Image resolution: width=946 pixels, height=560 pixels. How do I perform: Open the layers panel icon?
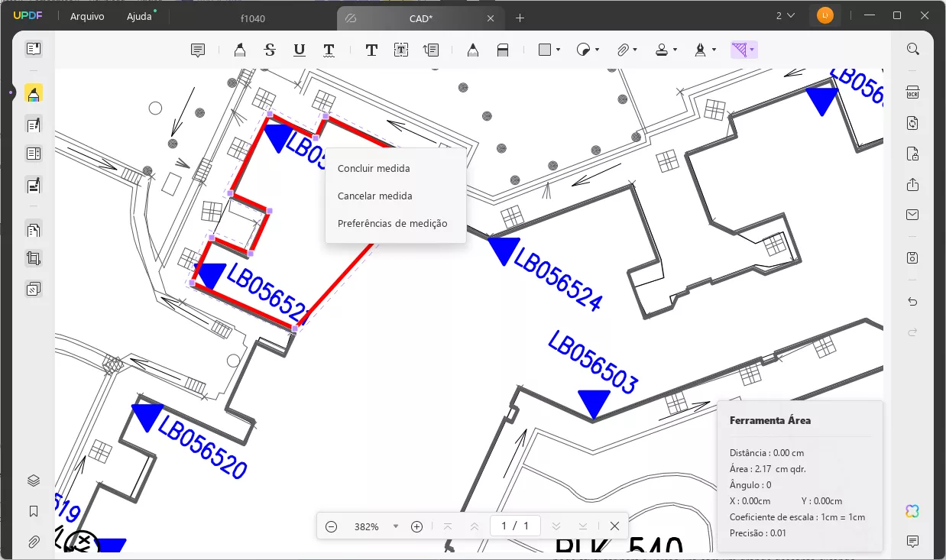(x=34, y=481)
